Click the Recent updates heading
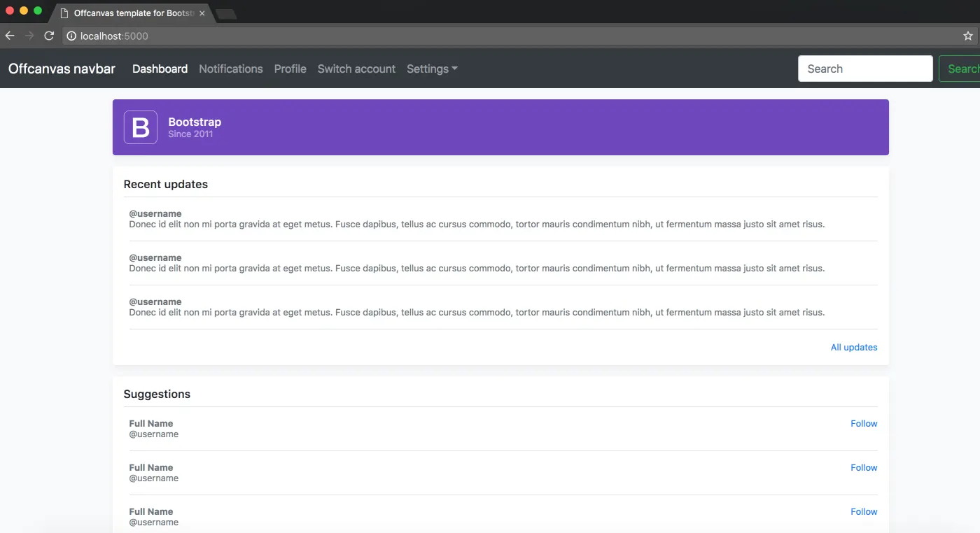The image size is (980, 533). click(166, 185)
